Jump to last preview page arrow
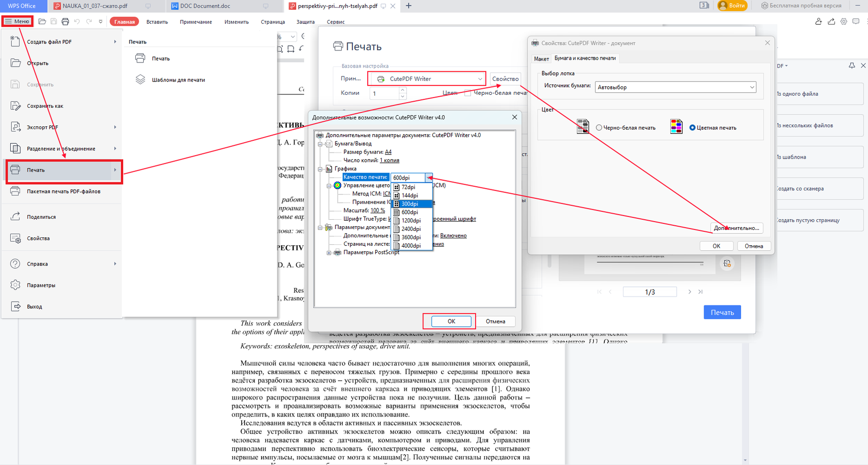 tap(700, 292)
